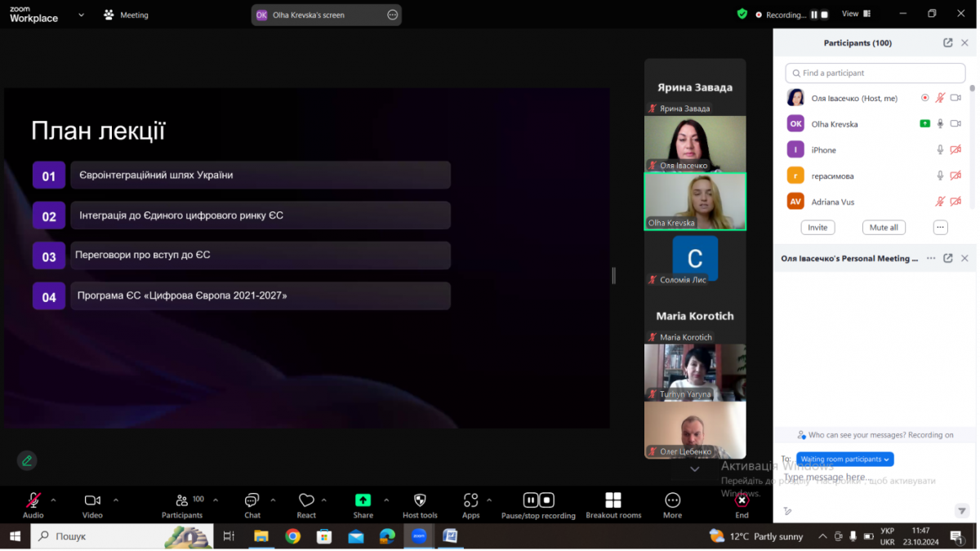Click the Invite button
980x551 pixels.
[x=817, y=228]
